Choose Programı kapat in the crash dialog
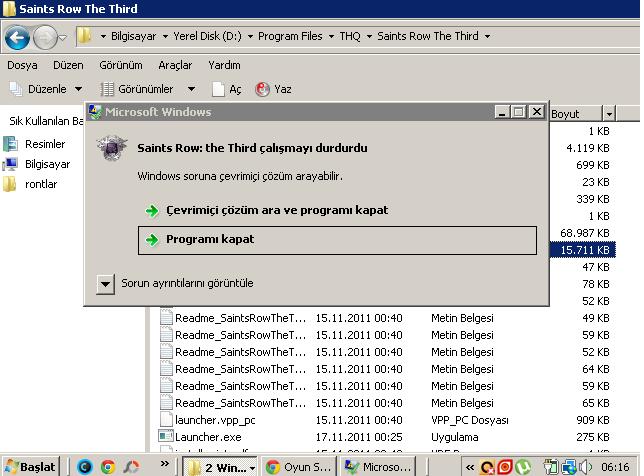Screen dimensions: 644x476 (337, 240)
